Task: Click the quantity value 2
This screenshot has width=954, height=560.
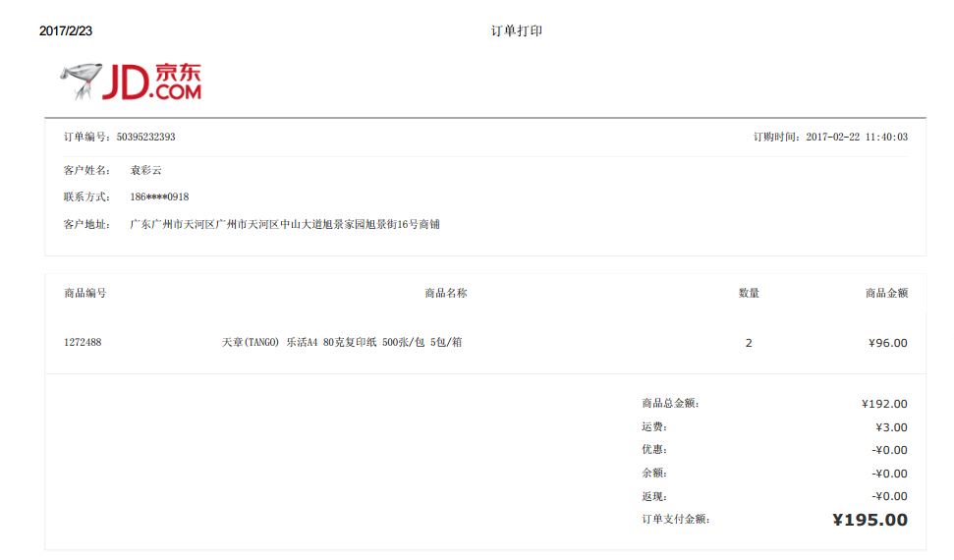Action: [749, 343]
